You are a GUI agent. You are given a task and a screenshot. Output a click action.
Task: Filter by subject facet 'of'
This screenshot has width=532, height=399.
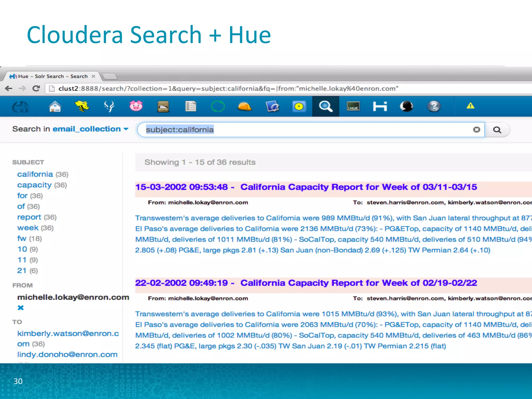[21, 207]
